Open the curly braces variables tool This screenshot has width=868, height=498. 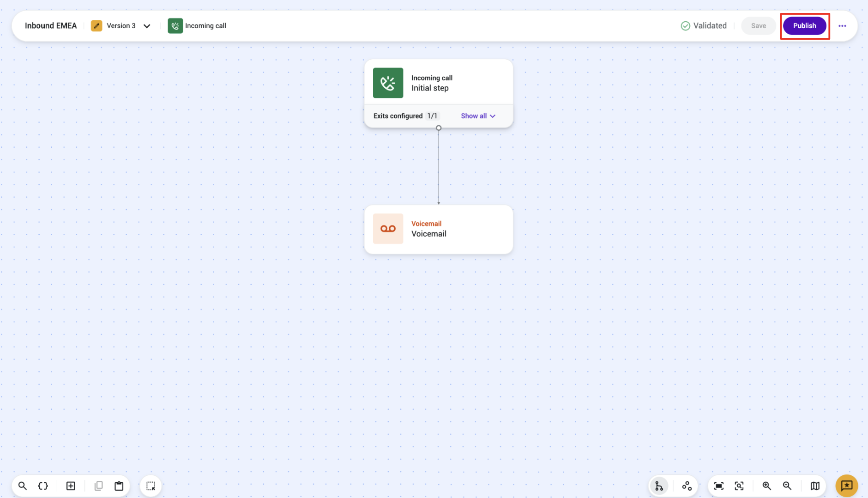[43, 486]
